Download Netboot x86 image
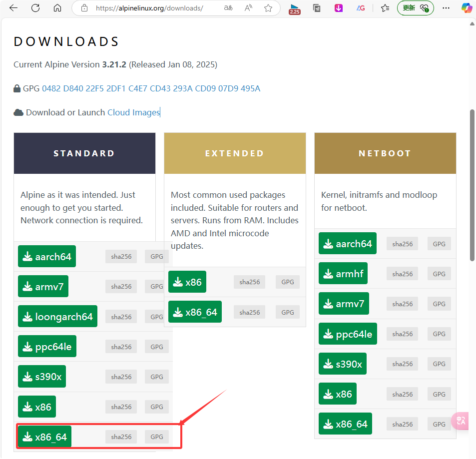Image resolution: width=476 pixels, height=459 pixels. point(338,394)
